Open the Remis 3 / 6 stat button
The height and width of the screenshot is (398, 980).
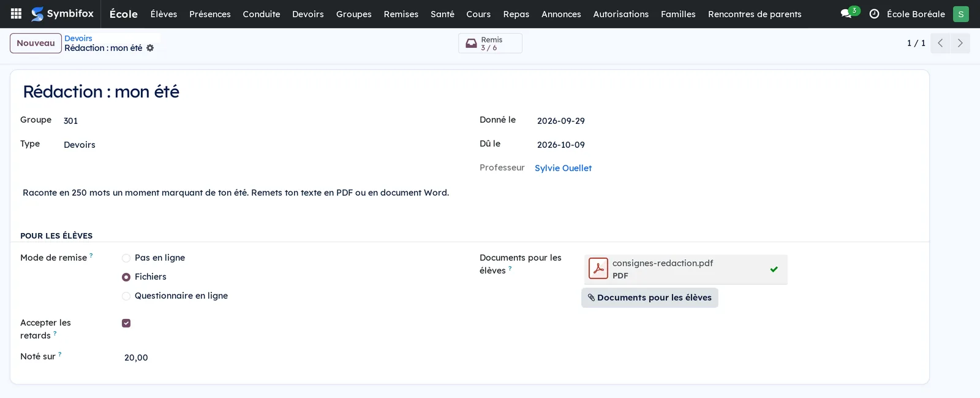490,43
